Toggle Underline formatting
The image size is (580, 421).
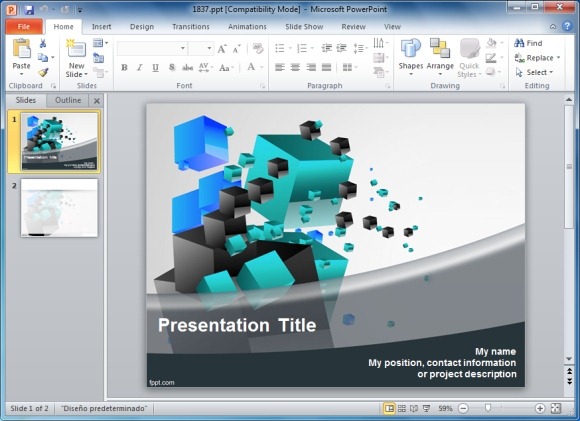point(155,68)
